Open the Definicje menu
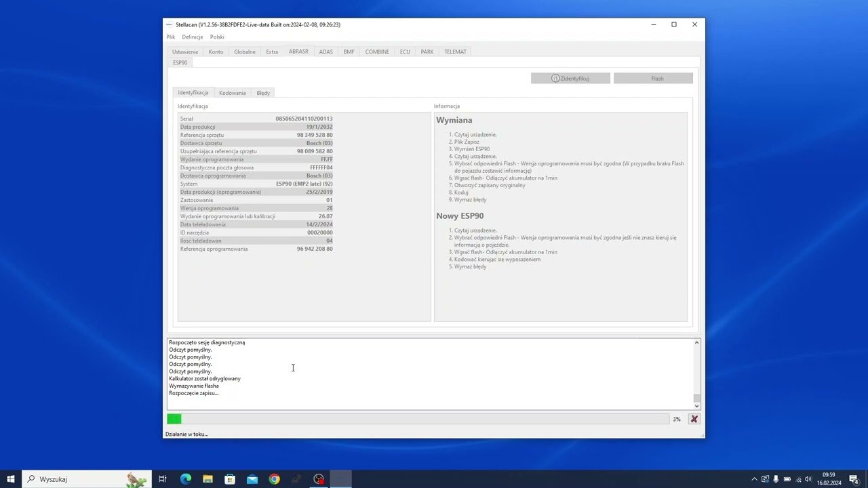Screen dimensions: 868x488 [193, 37]
